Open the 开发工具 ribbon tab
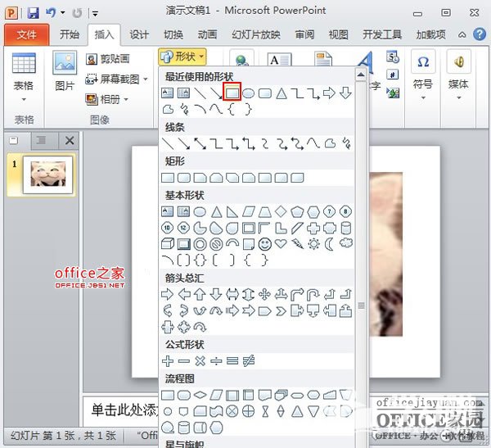 pyautogui.click(x=382, y=34)
